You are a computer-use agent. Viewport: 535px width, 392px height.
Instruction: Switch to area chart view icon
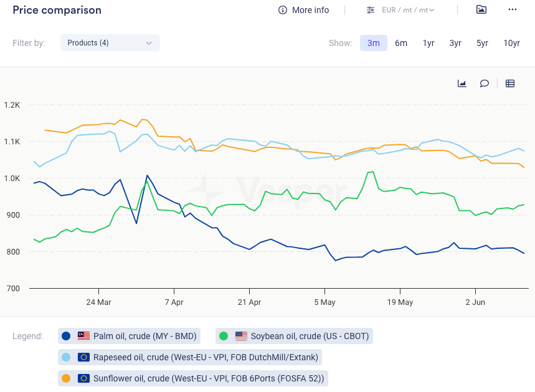pyautogui.click(x=462, y=83)
